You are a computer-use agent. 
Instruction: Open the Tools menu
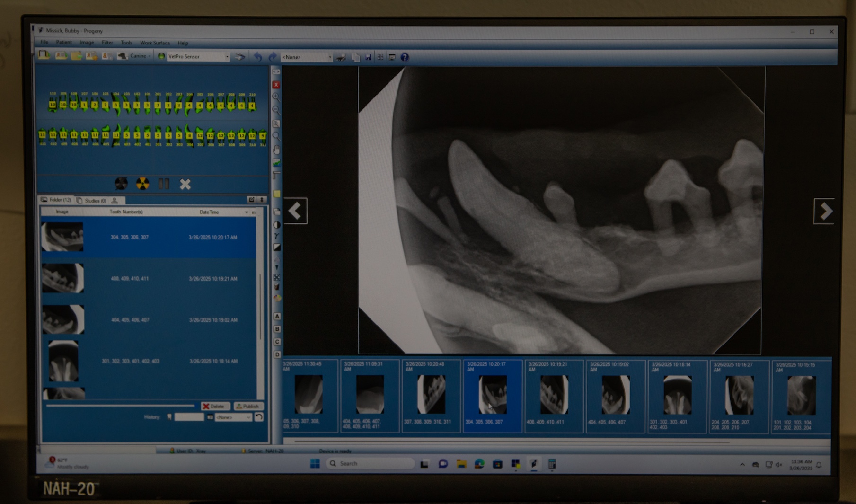(x=126, y=43)
